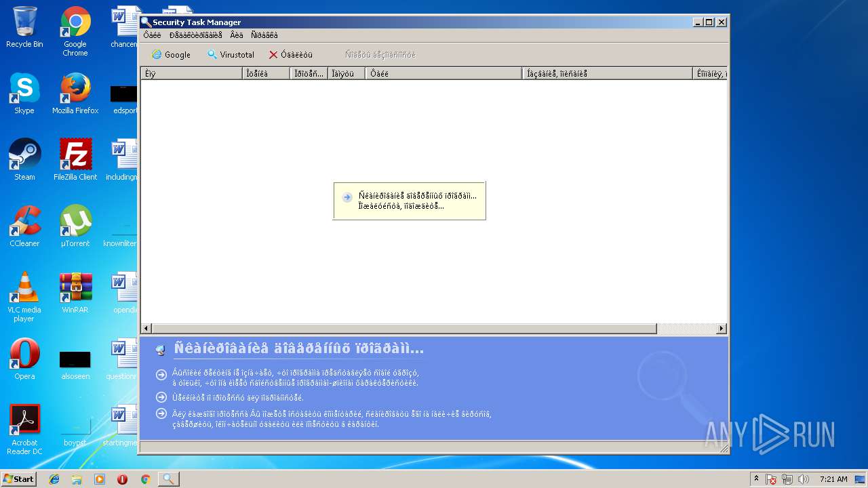Maximize the Security Task Manager window
868x488 pixels.
click(709, 22)
